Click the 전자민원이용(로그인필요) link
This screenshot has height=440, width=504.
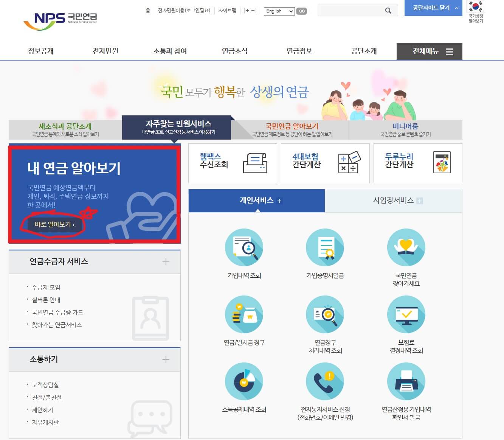(184, 11)
